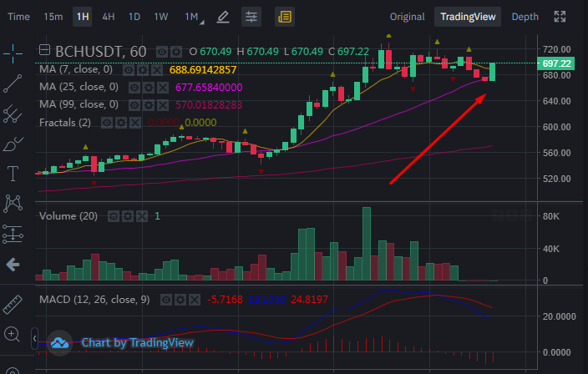The height and width of the screenshot is (374, 588).
Task: Remove the MACD indicator
Action: (195, 300)
